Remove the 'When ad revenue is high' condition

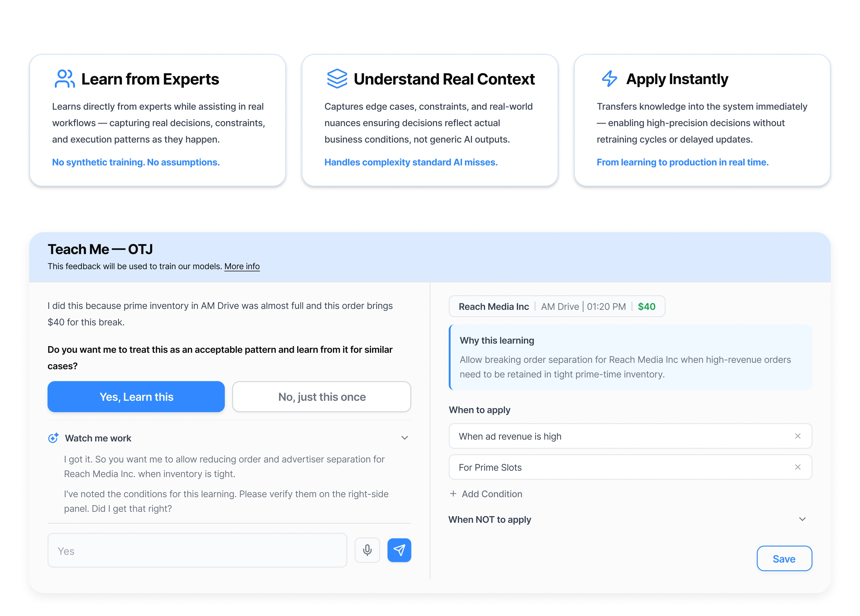[x=797, y=436]
